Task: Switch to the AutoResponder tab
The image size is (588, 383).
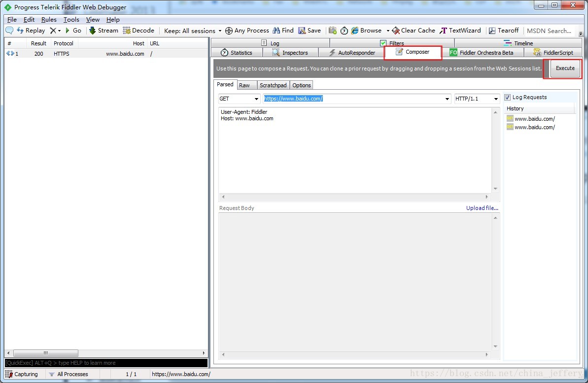Action: [352, 53]
